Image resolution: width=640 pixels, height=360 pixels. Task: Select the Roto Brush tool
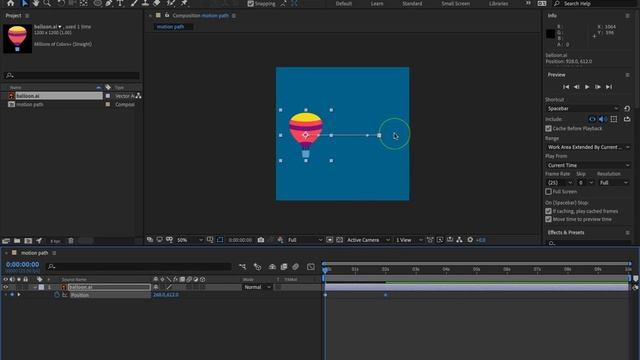pyautogui.click(x=171, y=3)
